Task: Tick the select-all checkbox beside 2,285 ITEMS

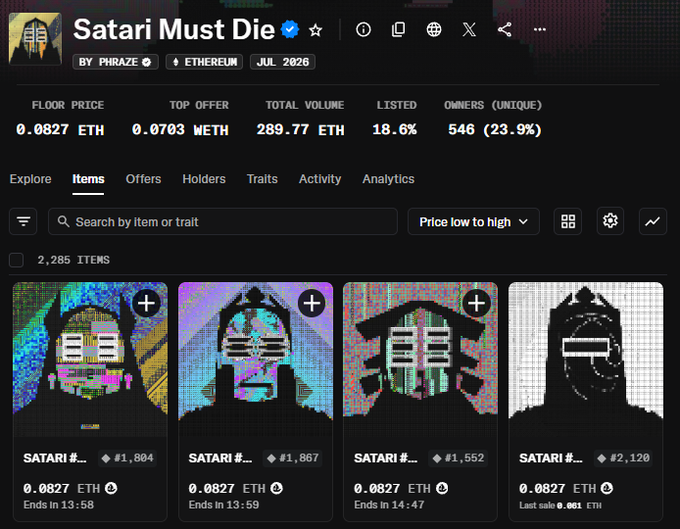Action: tap(16, 260)
